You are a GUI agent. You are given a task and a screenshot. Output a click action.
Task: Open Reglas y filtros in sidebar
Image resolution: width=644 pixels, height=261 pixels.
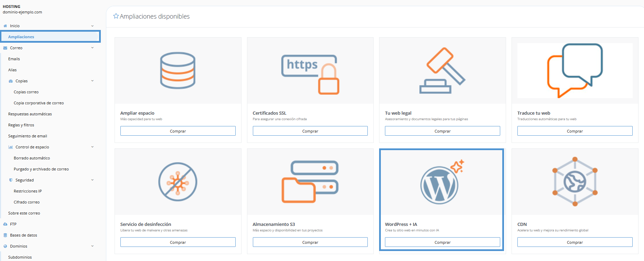point(21,125)
